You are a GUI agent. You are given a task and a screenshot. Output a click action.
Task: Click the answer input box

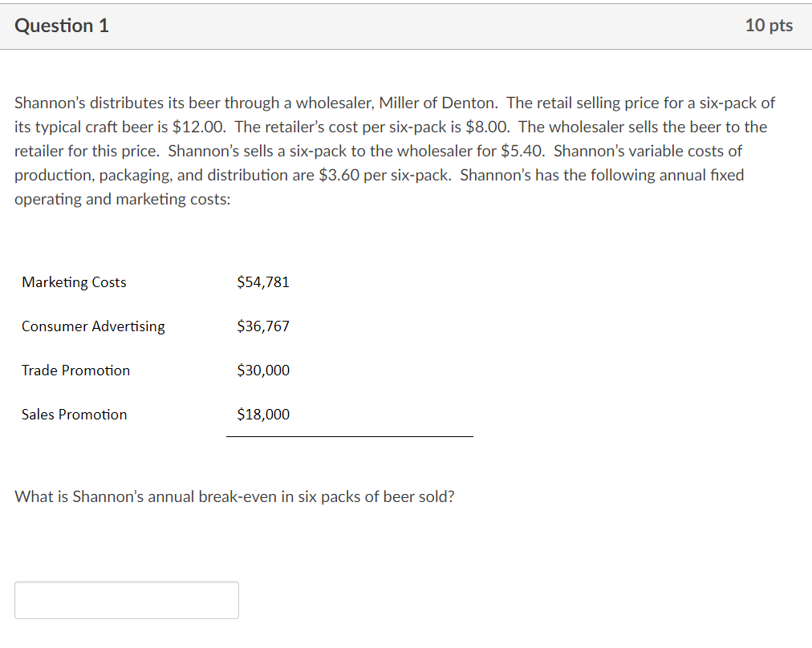[127, 600]
